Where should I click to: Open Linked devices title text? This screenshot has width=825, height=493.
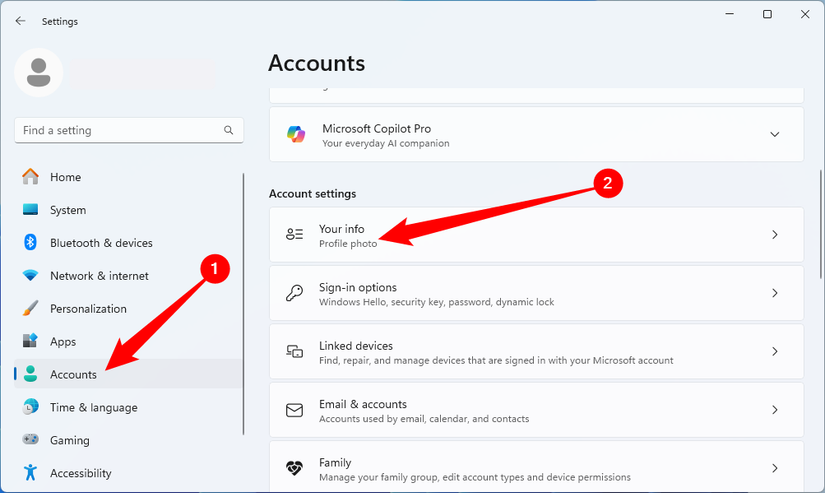point(356,346)
